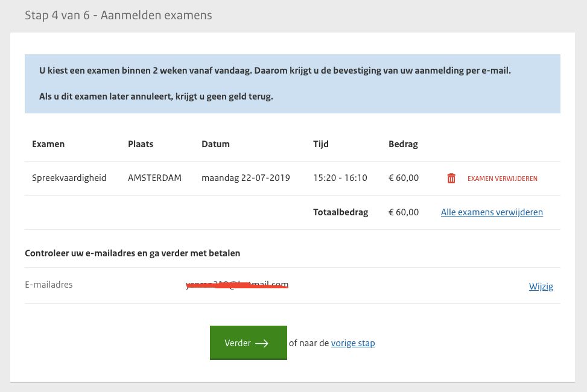The width and height of the screenshot is (587, 392).
Task: Click the AMSTERDAM location cell
Action: (154, 179)
